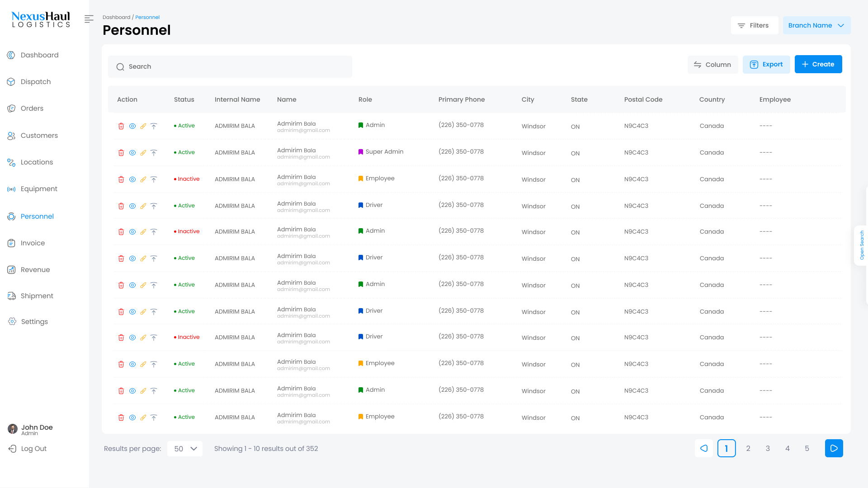Image resolution: width=868 pixels, height=488 pixels.
Task: Click the Primary Phone column header
Action: (462, 99)
